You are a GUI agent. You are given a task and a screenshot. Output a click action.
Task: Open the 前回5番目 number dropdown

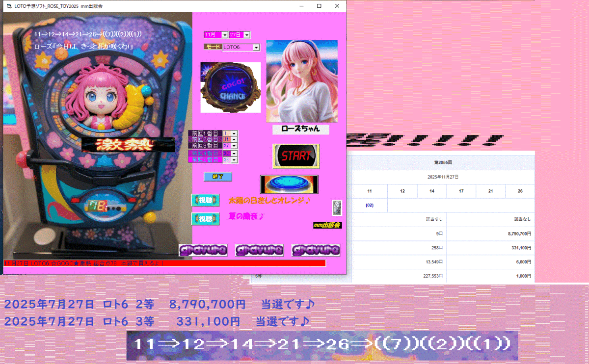point(234,160)
